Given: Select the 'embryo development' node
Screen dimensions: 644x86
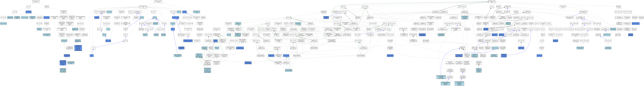Looking at the screenshot, I should 574,24.
